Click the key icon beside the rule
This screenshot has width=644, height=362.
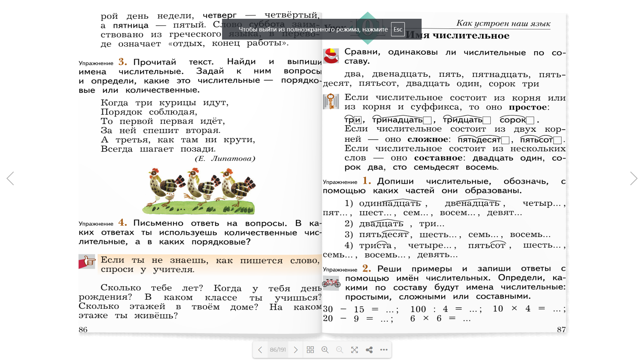tap(331, 101)
